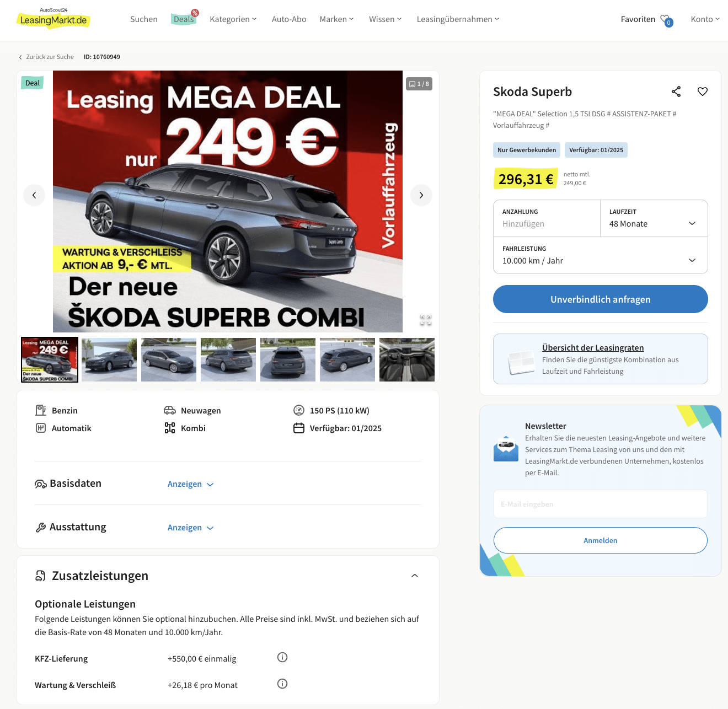Go to previous image with left arrow

pos(34,195)
